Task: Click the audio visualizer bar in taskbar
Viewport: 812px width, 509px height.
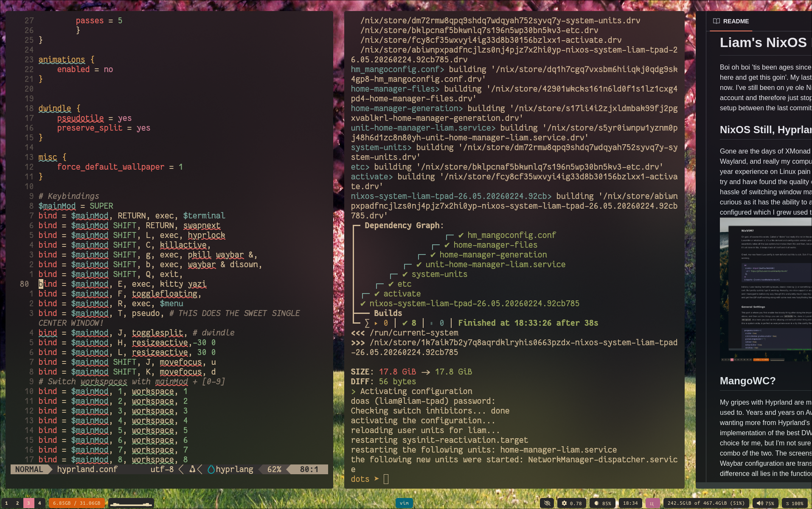Action: point(131,503)
